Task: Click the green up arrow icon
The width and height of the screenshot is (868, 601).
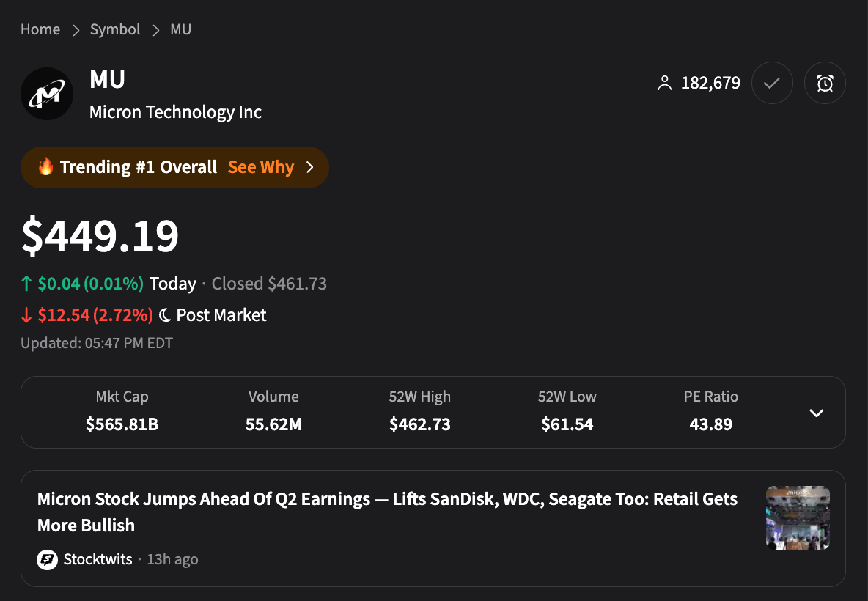Action: [x=27, y=284]
